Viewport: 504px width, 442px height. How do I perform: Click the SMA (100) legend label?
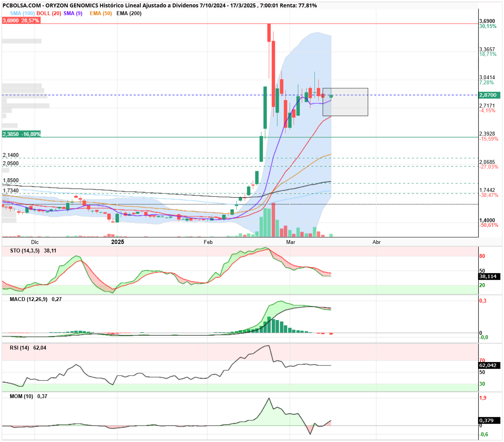coord(22,13)
